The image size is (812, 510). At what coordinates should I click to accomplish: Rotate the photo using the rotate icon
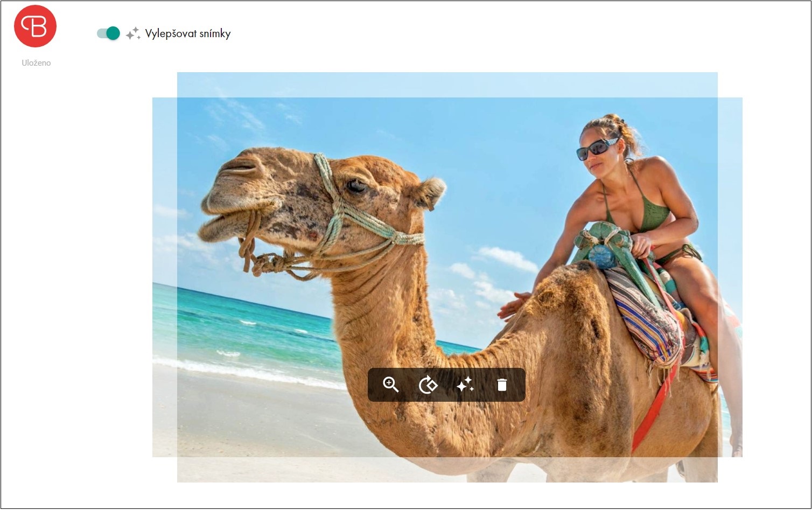428,385
